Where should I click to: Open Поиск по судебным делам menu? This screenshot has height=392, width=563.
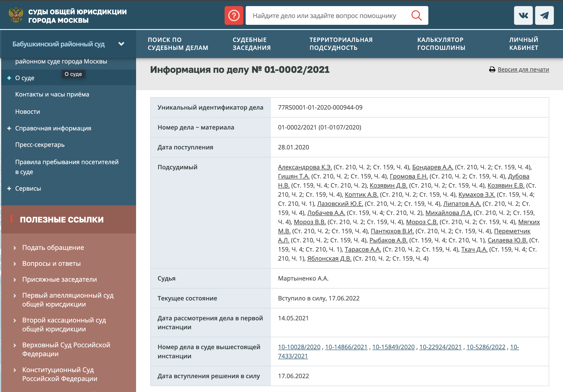178,44
